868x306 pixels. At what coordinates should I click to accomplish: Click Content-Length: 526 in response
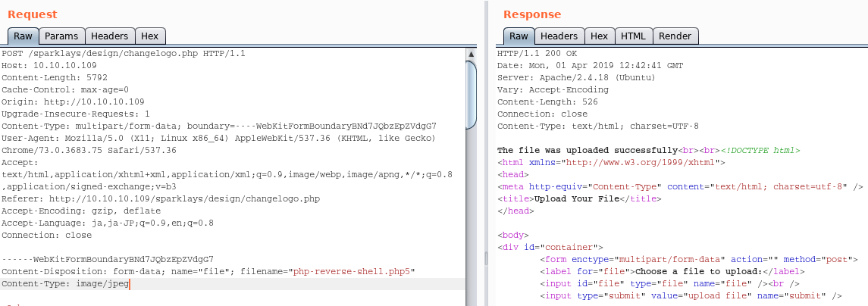click(x=547, y=101)
